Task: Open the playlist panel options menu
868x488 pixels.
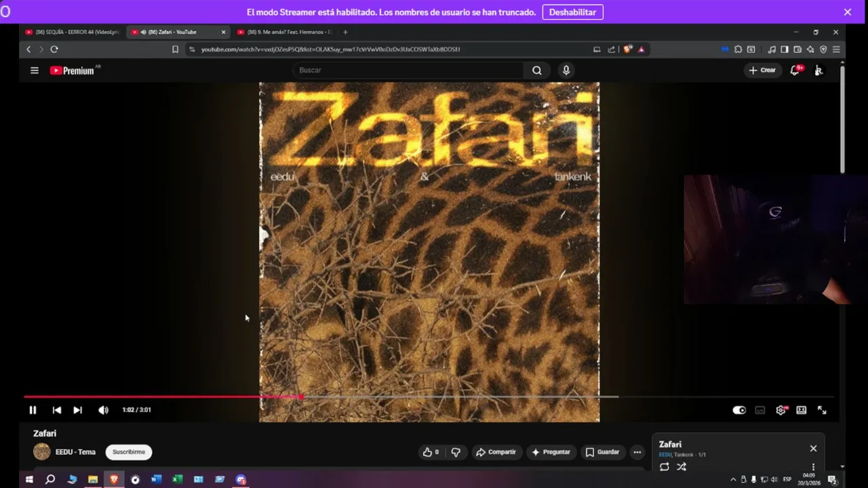Action: click(x=813, y=467)
